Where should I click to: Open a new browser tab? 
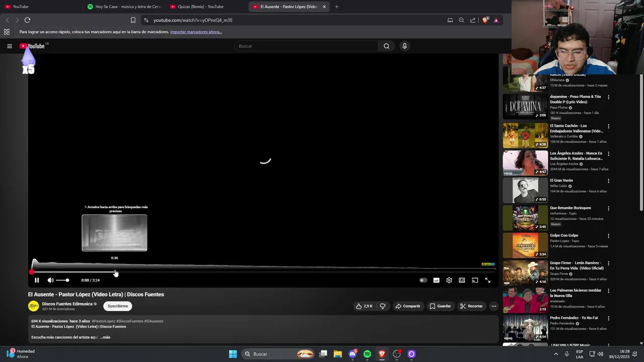pos(337,7)
